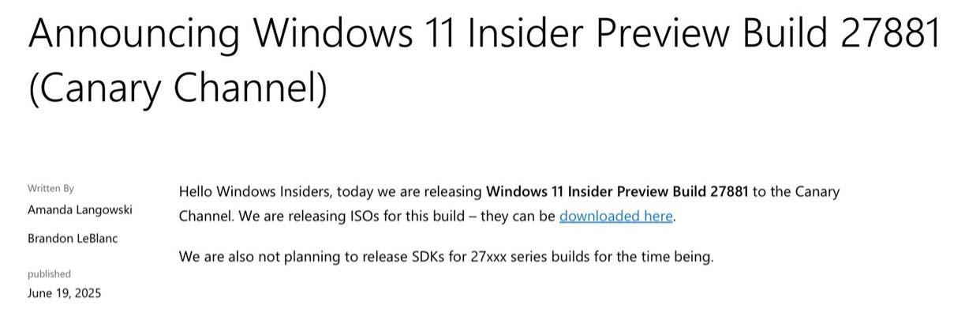Click the June 19, 2025 publish date
The width and height of the screenshot is (980, 309).
pyautogui.click(x=64, y=293)
